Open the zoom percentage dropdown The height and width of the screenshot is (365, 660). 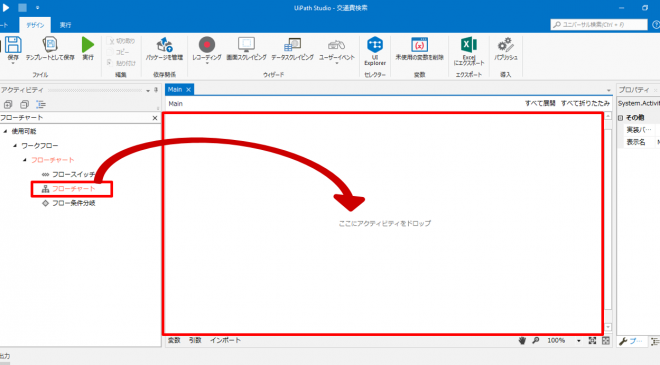tap(579, 341)
